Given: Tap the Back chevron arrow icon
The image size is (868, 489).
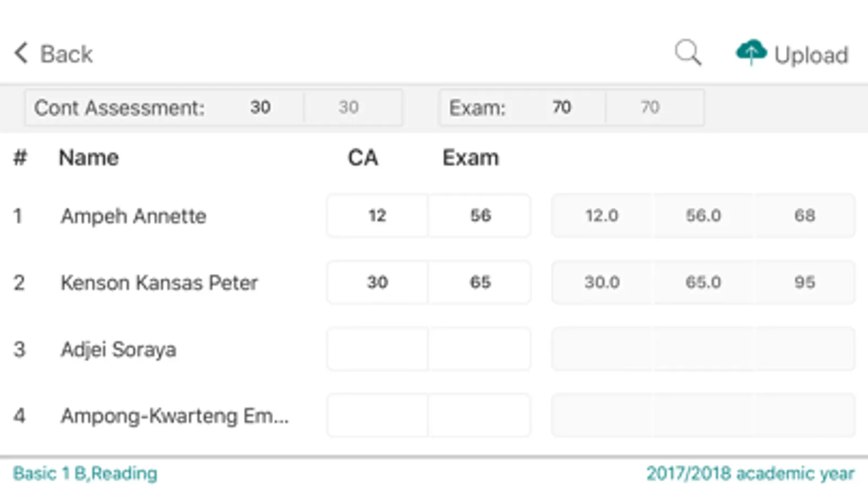Looking at the screenshot, I should [21, 53].
